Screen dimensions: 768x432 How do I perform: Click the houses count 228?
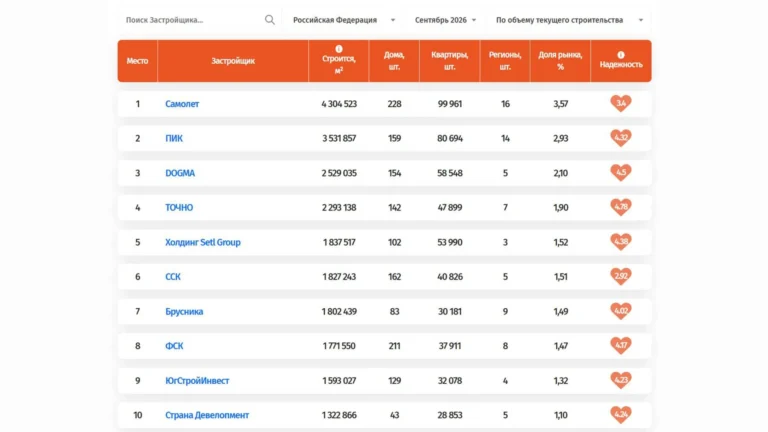[394, 104]
